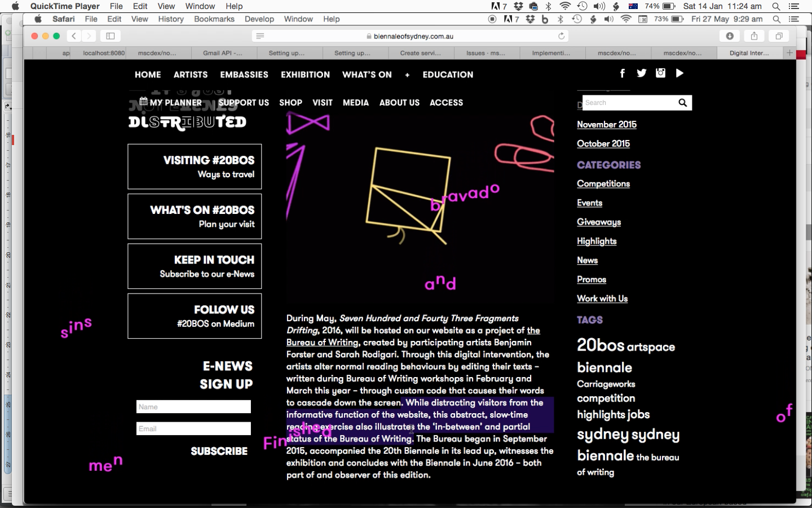Open the ABOUT US link

click(400, 103)
